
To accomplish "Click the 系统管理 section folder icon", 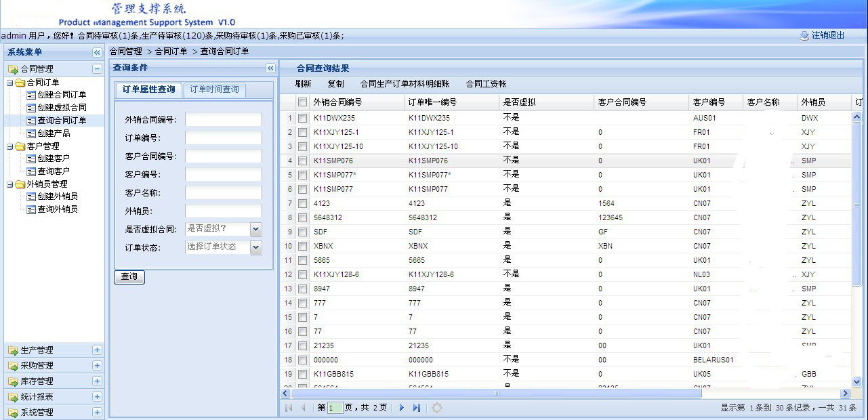I will tap(14, 413).
